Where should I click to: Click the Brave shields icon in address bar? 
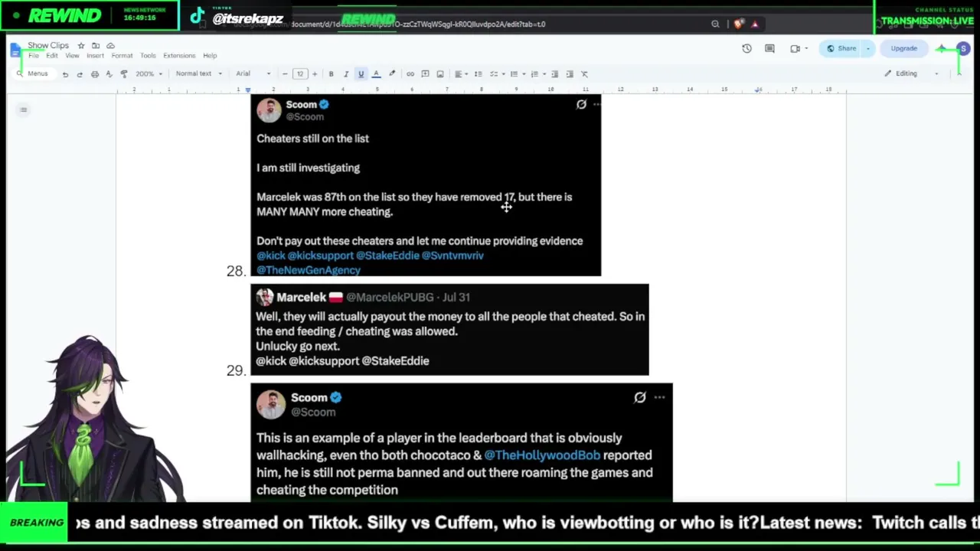[x=738, y=24]
